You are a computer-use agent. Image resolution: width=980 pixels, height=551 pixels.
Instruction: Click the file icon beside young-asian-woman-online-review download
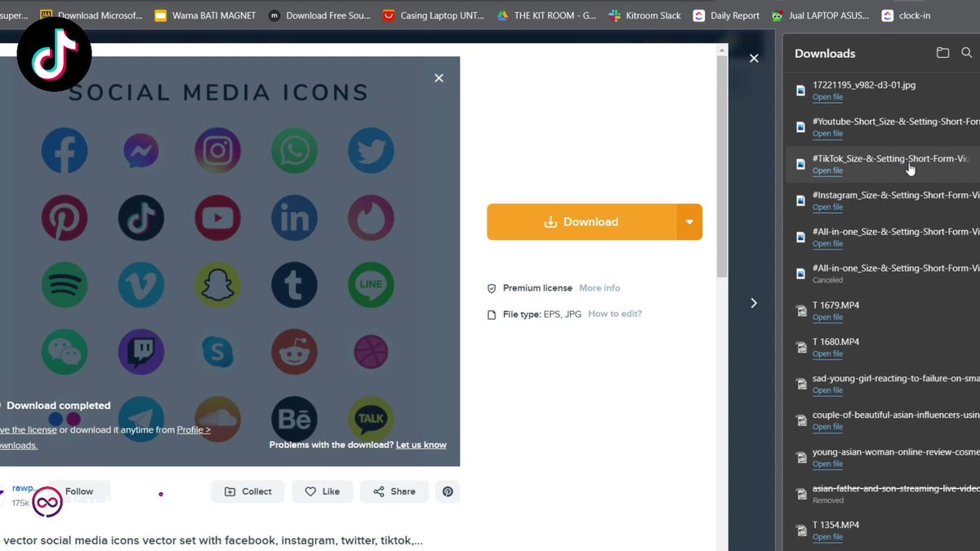(801, 457)
